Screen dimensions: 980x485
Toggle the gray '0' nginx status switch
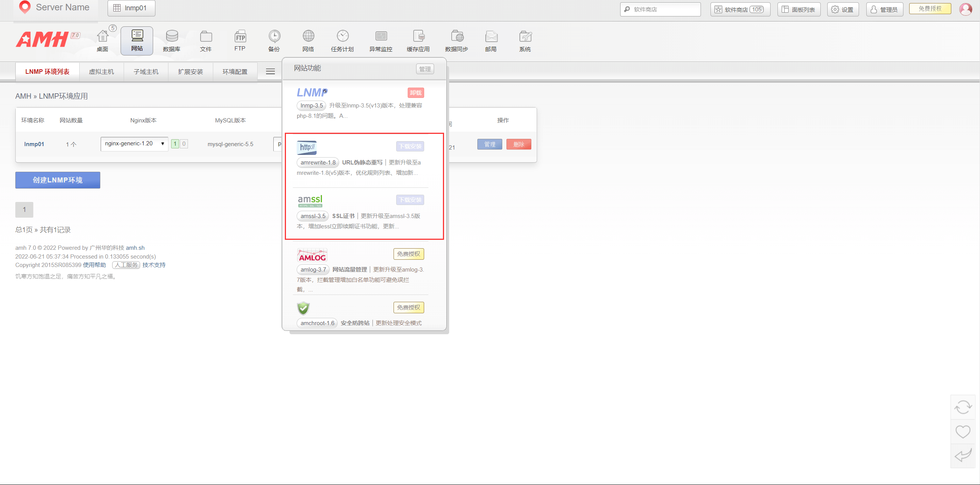pyautogui.click(x=184, y=144)
